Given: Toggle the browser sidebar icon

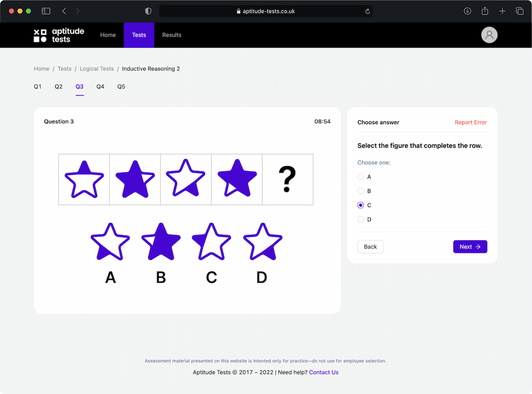Looking at the screenshot, I should pyautogui.click(x=46, y=11).
